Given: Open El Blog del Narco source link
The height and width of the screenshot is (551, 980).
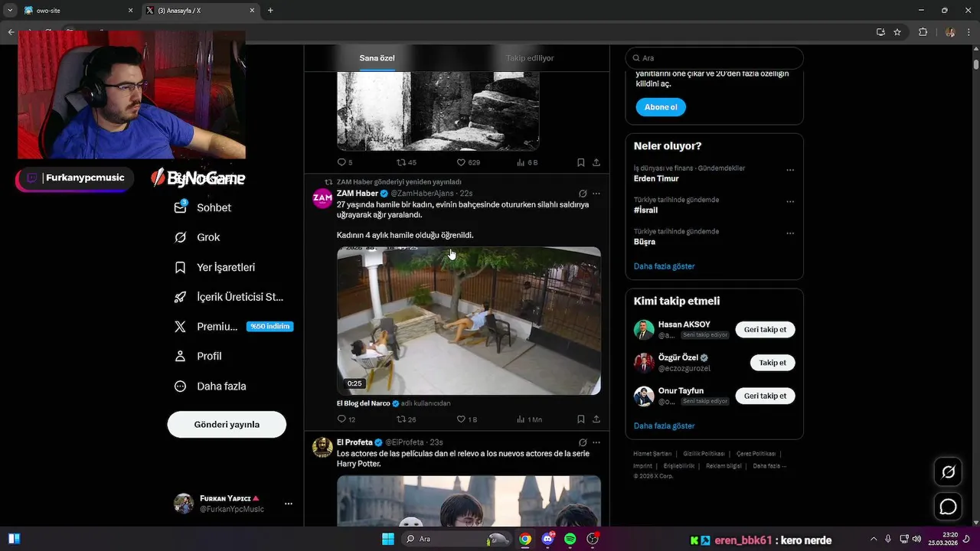Looking at the screenshot, I should pos(364,403).
